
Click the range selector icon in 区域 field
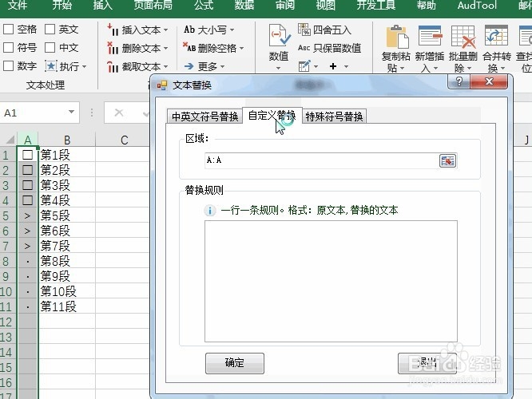(447, 160)
